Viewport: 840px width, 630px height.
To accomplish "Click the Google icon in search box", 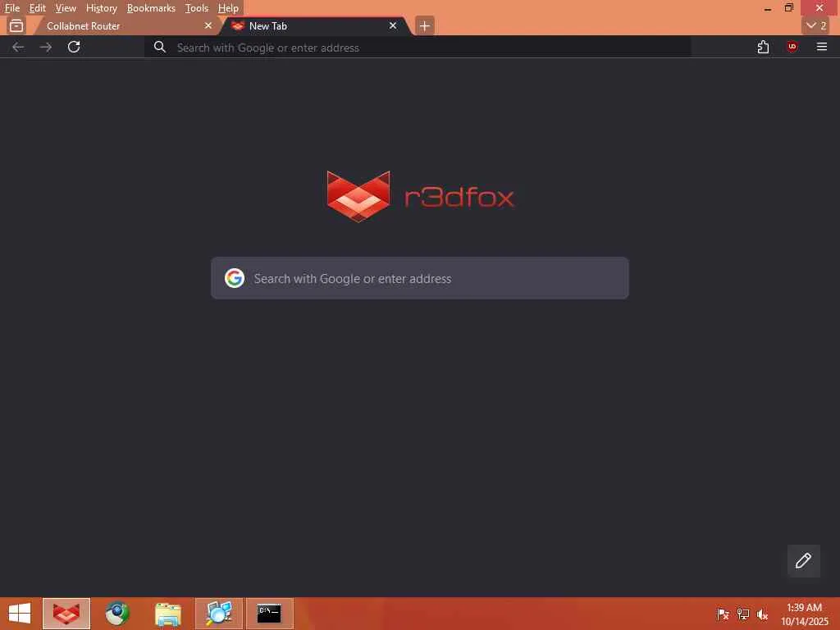I will pos(235,278).
